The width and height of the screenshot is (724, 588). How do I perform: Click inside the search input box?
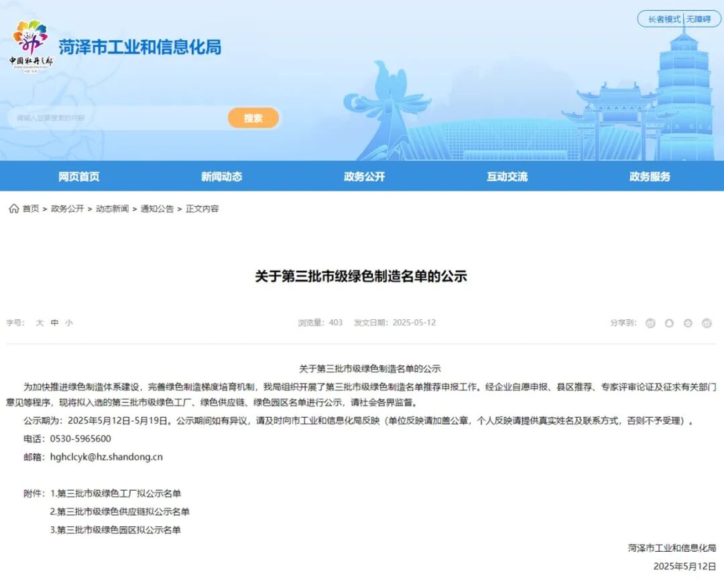114,118
